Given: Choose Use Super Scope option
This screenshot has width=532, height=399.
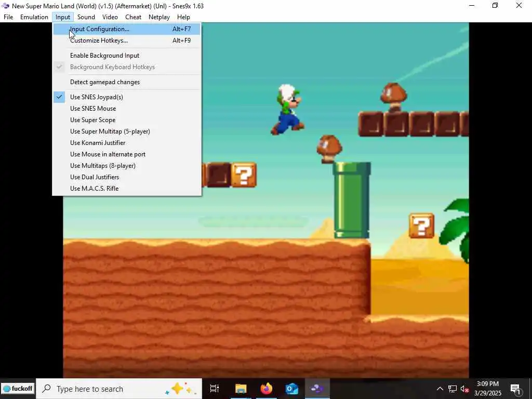Looking at the screenshot, I should tap(127, 120).
